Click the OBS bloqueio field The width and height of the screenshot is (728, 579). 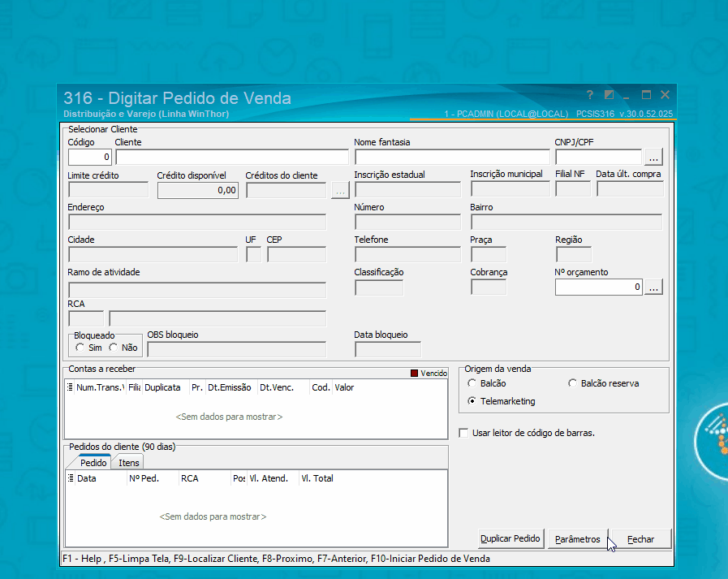pyautogui.click(x=236, y=349)
